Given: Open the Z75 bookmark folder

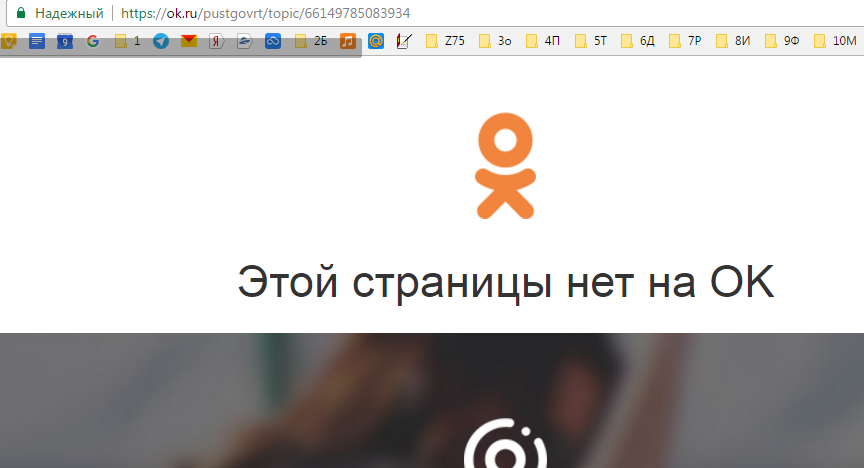Looking at the screenshot, I should [445, 41].
